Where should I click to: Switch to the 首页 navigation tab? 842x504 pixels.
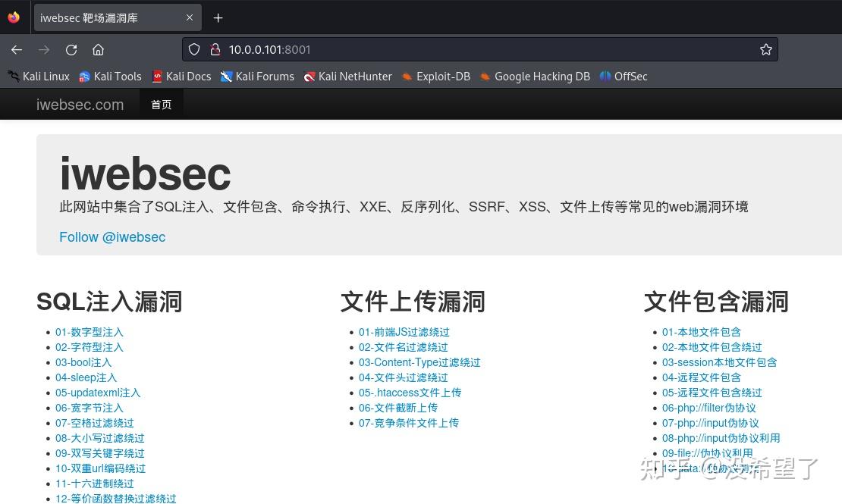[161, 104]
